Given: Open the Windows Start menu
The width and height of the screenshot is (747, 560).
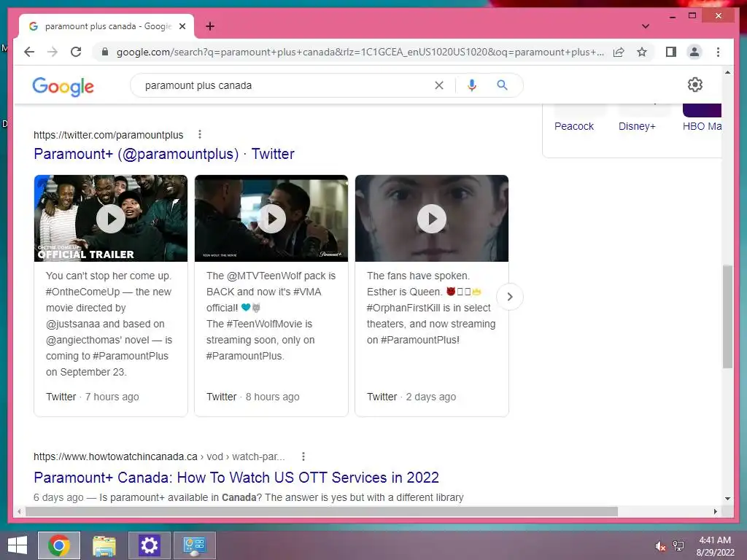Looking at the screenshot, I should pyautogui.click(x=18, y=545).
